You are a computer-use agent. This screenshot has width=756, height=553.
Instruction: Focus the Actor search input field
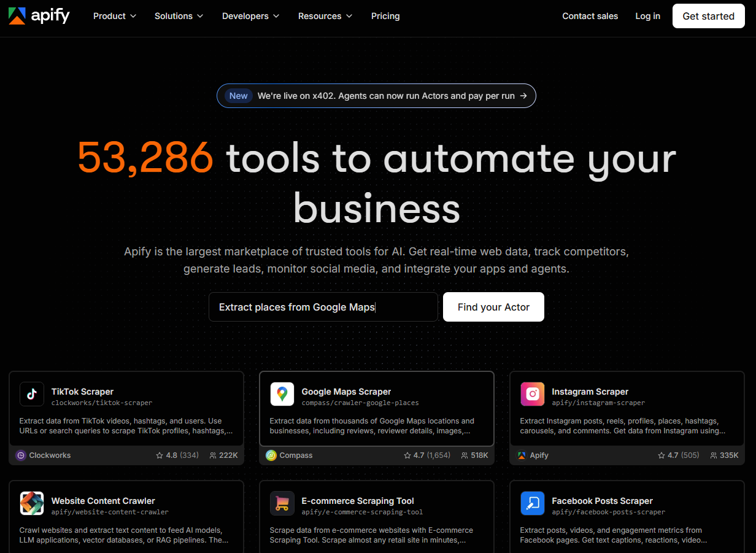323,307
